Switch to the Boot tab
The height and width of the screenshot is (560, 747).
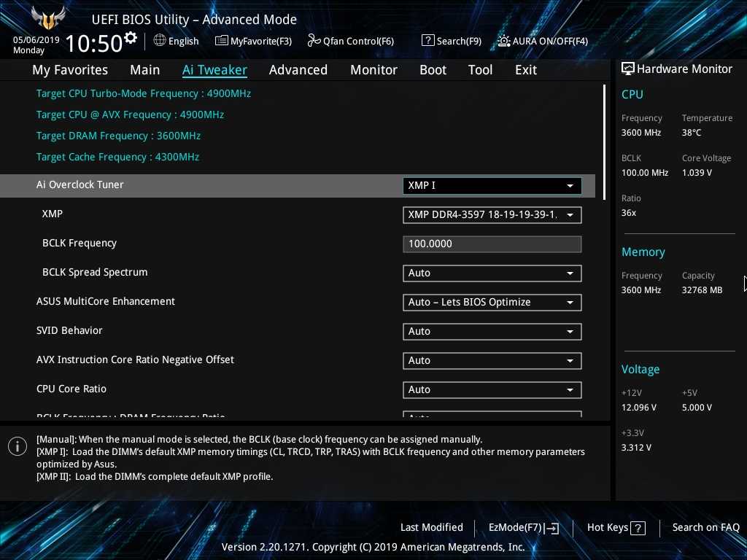(433, 70)
